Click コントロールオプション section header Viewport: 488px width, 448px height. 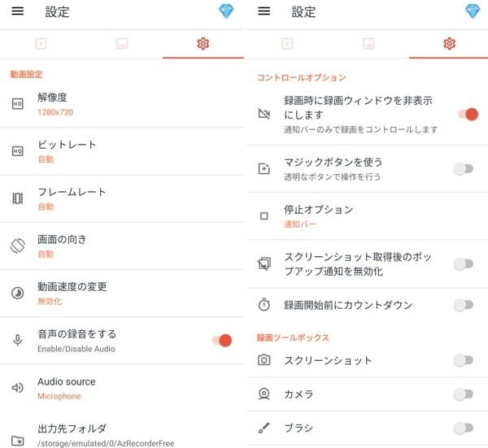301,77
